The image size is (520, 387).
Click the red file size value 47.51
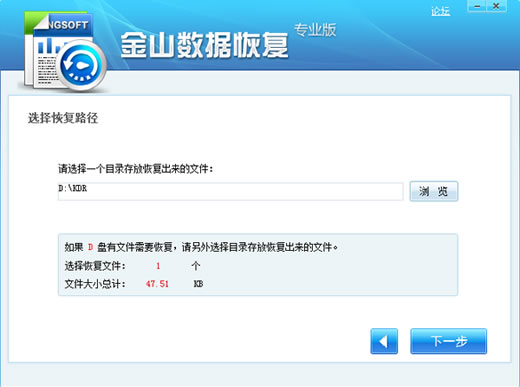[x=157, y=284]
